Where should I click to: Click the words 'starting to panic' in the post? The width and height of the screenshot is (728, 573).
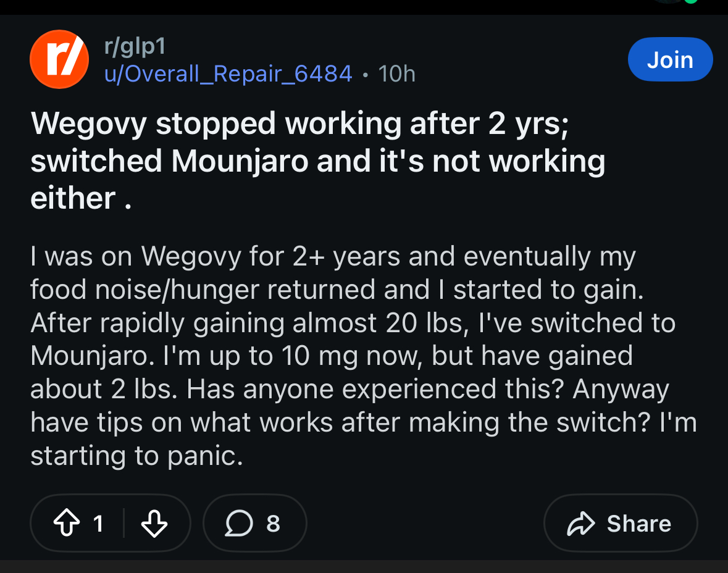pyautogui.click(x=137, y=456)
